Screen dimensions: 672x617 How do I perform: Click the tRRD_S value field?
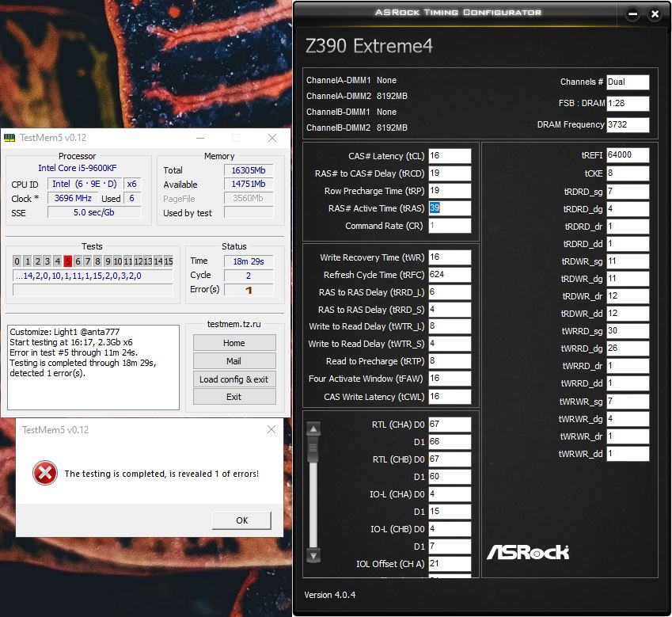click(450, 309)
